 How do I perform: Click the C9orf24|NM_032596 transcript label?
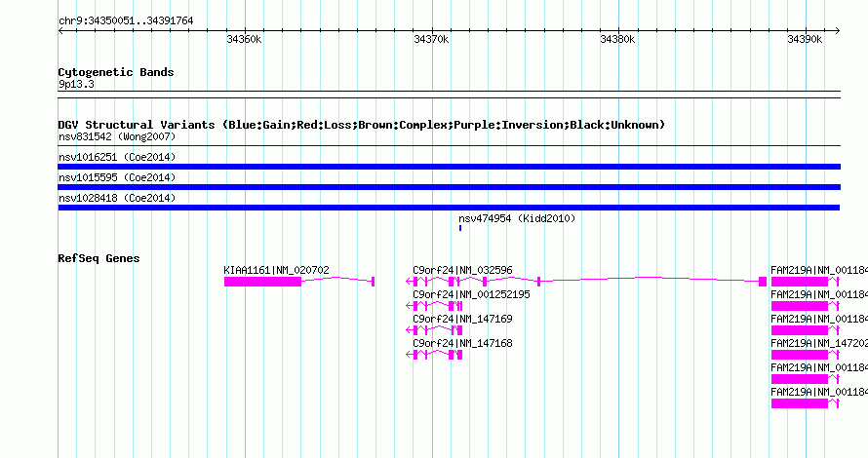click(x=462, y=271)
